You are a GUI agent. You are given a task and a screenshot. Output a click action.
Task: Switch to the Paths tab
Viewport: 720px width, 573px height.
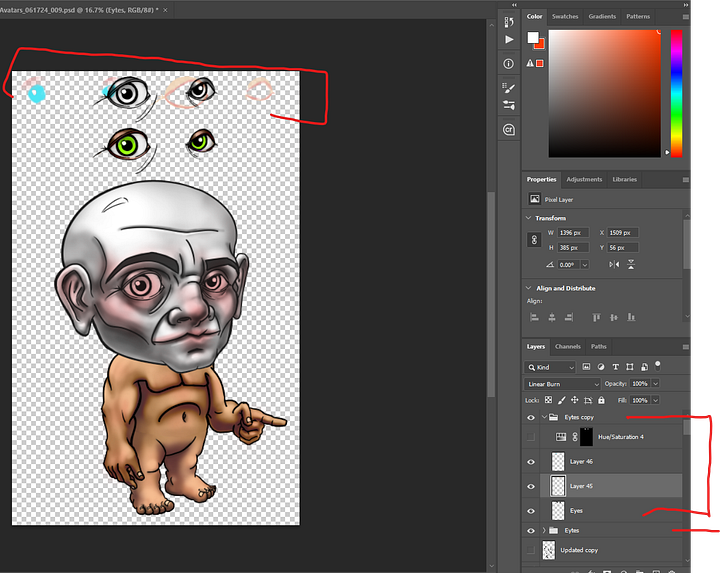tap(598, 347)
